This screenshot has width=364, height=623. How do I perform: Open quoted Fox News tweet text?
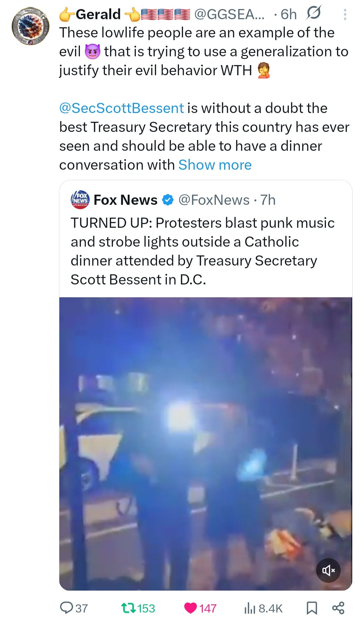click(x=202, y=251)
